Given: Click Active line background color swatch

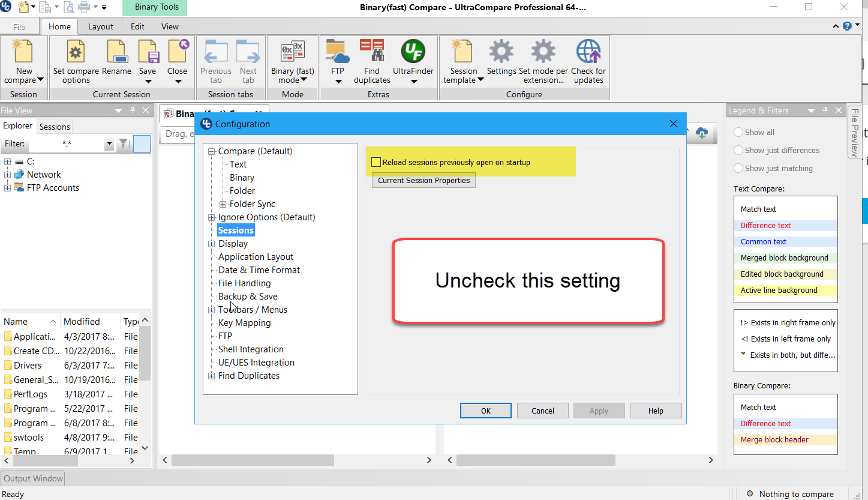Looking at the screenshot, I should click(786, 291).
